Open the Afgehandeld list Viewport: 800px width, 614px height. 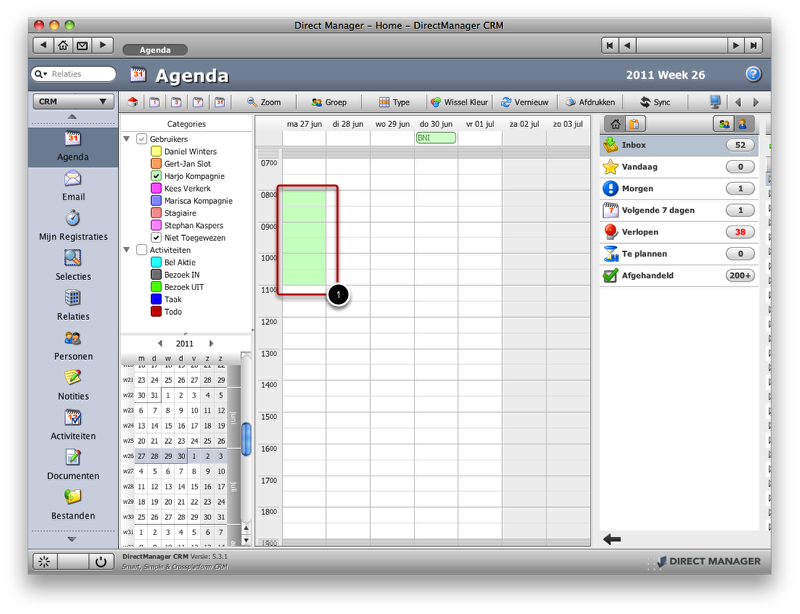pos(679,276)
